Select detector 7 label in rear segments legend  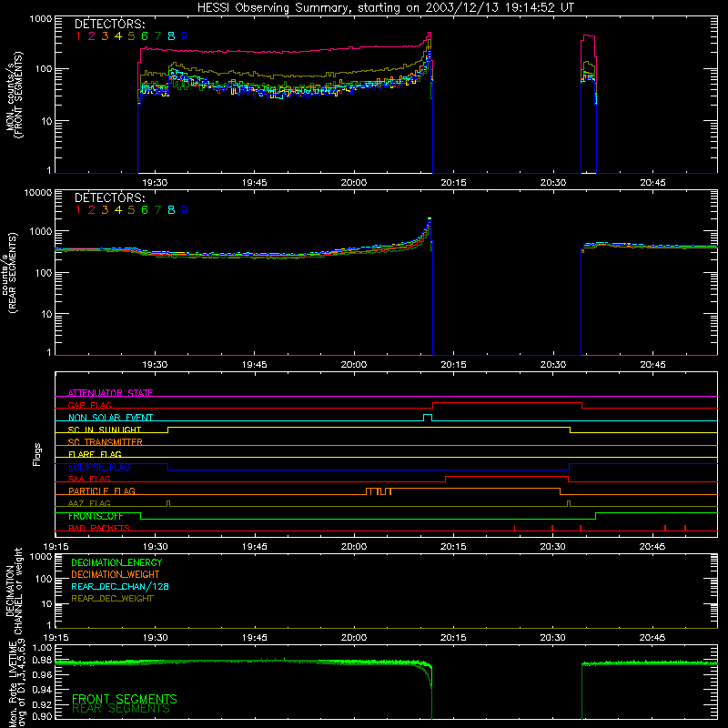[157, 210]
